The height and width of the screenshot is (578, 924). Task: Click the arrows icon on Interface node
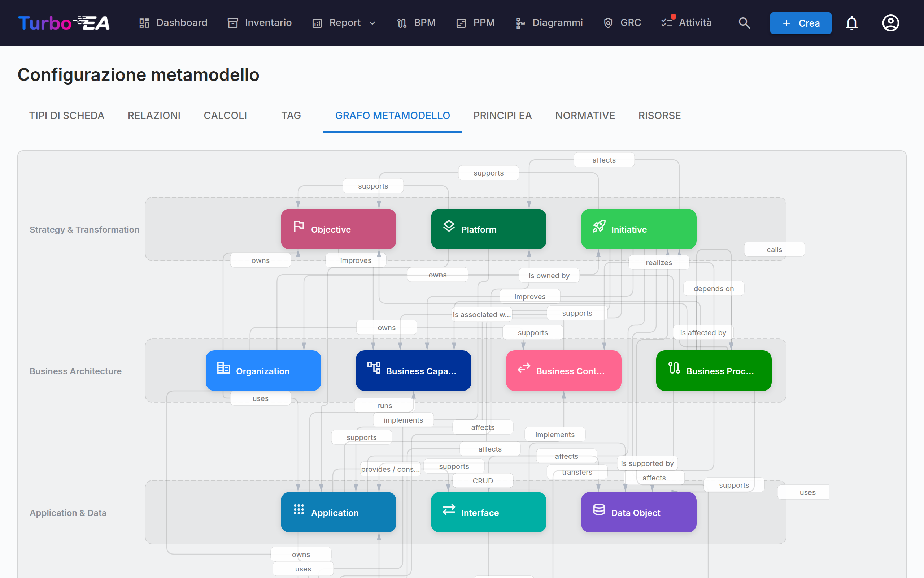(x=449, y=510)
